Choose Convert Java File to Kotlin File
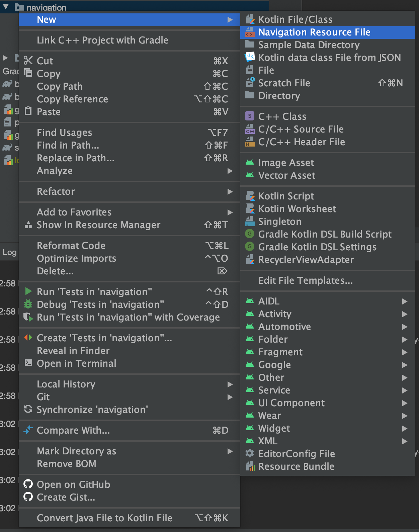Image resolution: width=419 pixels, height=532 pixels. pyautogui.click(x=130, y=518)
